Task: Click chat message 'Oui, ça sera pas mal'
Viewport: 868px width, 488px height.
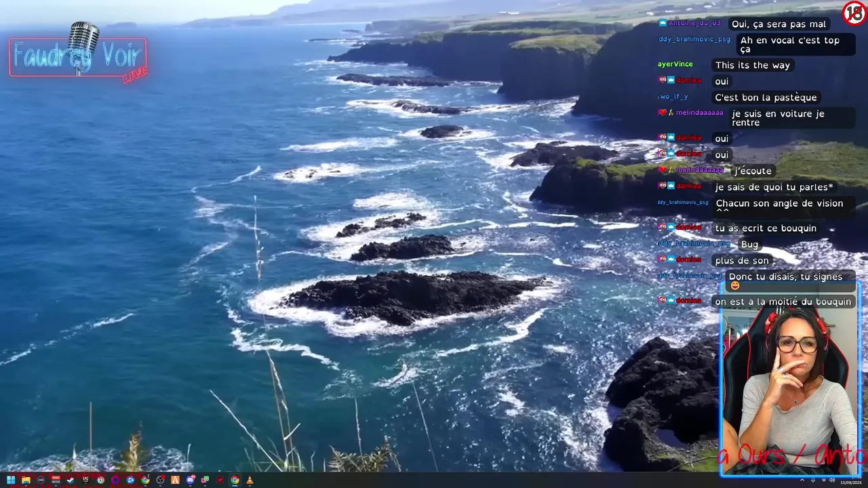Action: [778, 24]
